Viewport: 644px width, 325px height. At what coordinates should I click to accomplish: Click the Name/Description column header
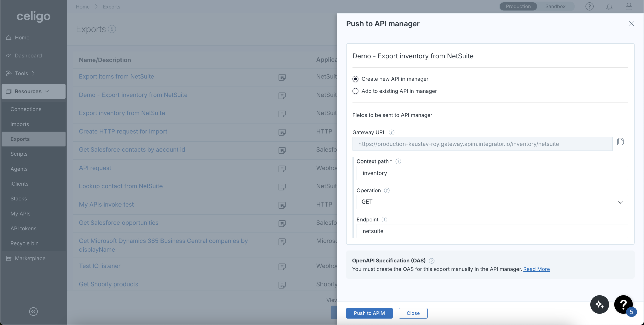tap(105, 60)
